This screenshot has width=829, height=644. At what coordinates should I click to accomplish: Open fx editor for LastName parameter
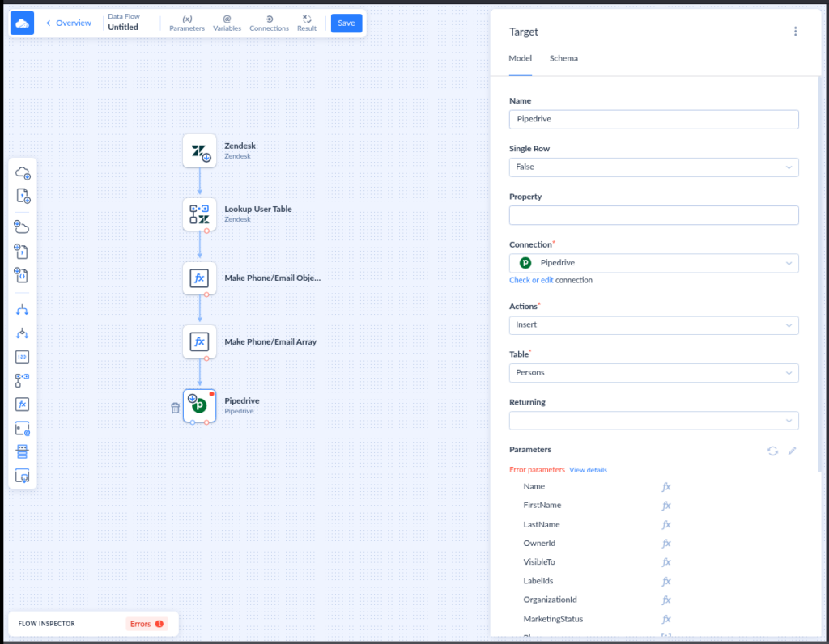tap(666, 524)
